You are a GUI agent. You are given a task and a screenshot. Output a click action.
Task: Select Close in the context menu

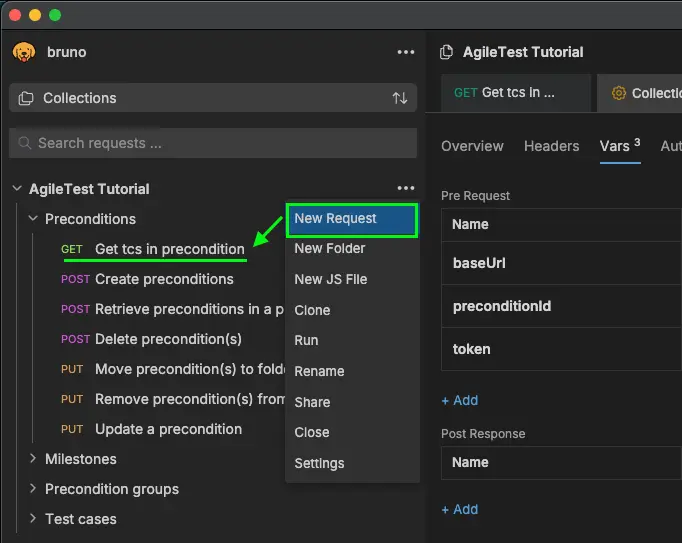(x=352, y=432)
